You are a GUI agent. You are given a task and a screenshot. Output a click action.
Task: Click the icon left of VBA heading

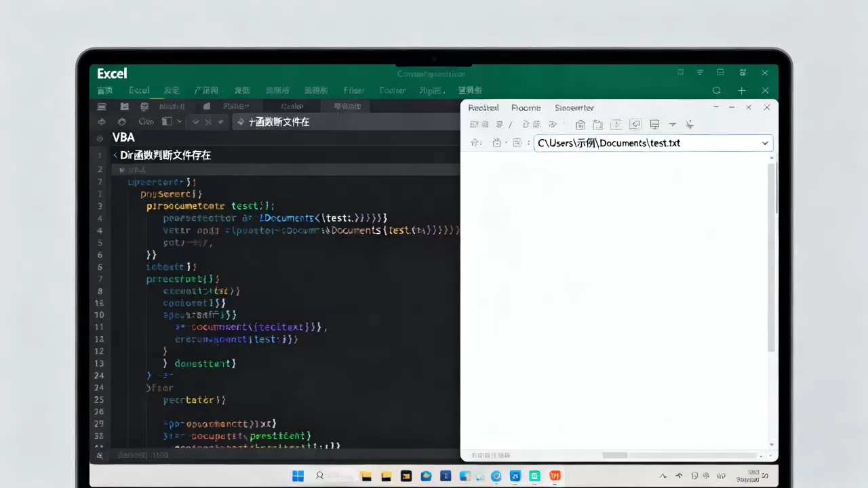tap(100, 138)
